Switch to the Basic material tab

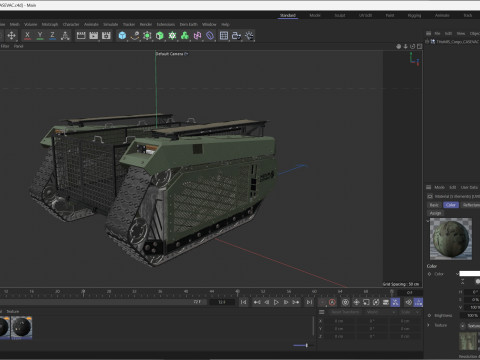click(434, 205)
